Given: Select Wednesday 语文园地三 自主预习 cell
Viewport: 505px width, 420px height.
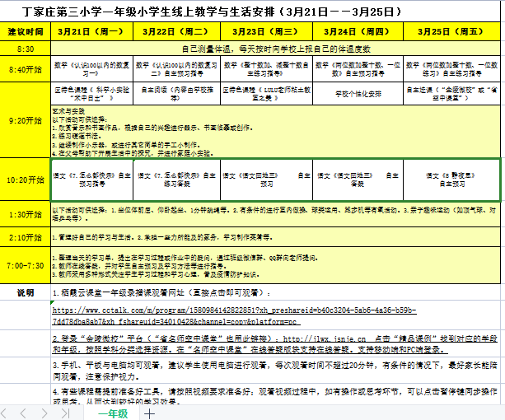Looking at the screenshot, I should tap(266, 180).
